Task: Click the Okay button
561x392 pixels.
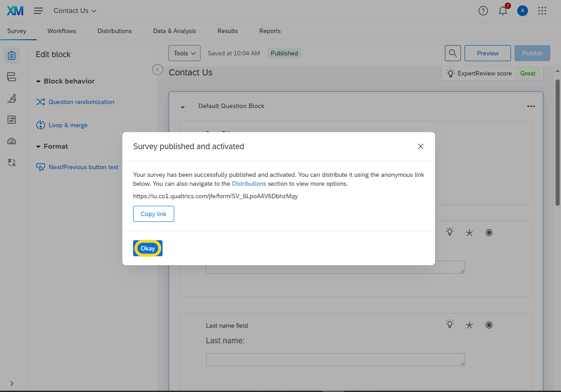Action: 148,248
